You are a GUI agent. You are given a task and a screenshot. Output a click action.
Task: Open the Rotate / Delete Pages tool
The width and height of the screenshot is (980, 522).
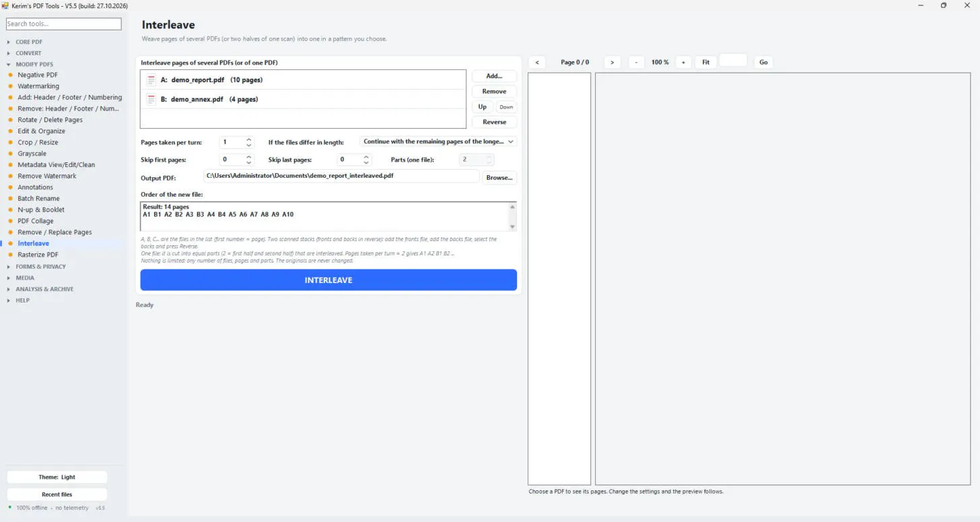50,120
